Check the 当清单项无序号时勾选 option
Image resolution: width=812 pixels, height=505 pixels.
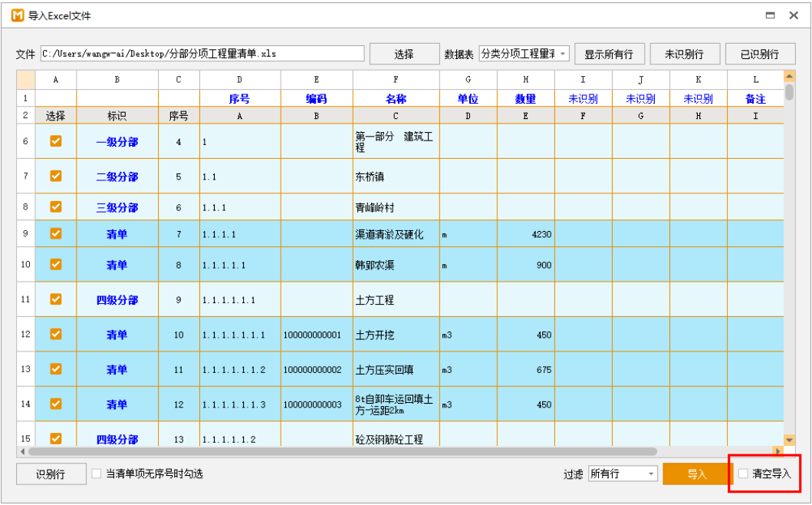pos(97,474)
